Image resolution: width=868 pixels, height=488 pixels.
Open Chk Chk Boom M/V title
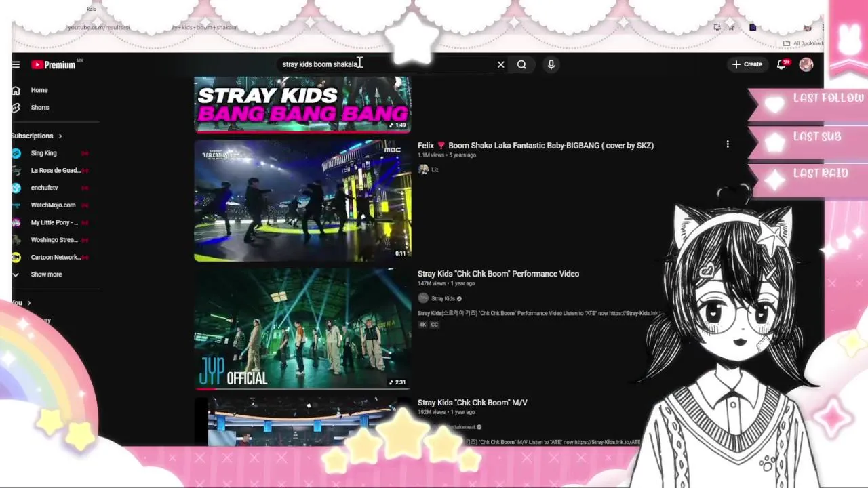(473, 403)
